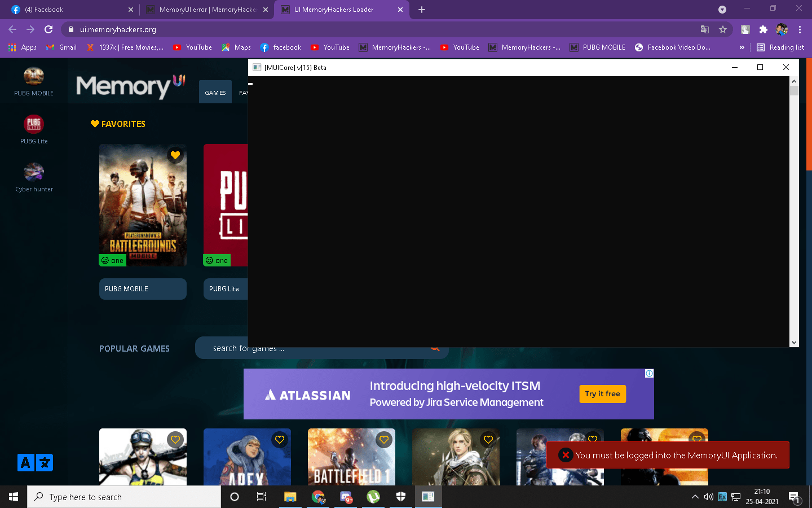This screenshot has height=508, width=812.
Task: Open Windows Security shield in taskbar
Action: click(401, 497)
